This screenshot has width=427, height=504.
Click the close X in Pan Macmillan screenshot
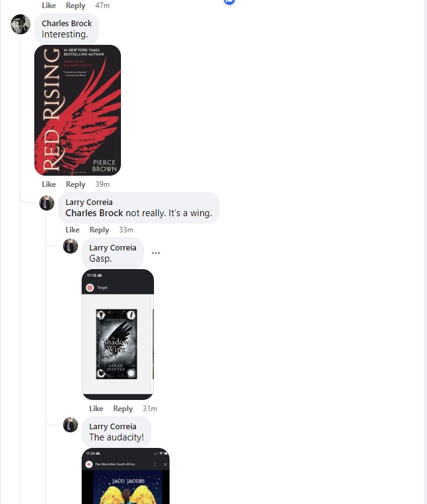pyautogui.click(x=165, y=464)
